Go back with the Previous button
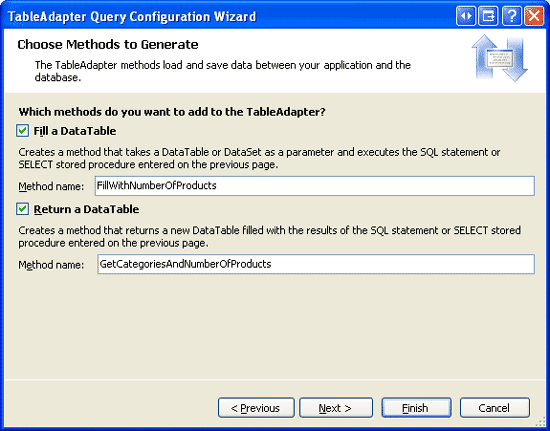550x431 pixels. click(256, 408)
